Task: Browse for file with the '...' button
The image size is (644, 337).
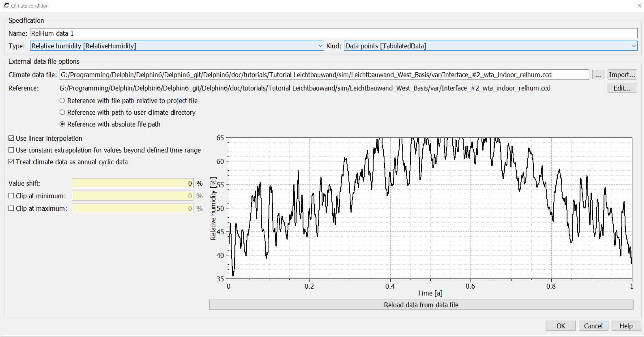Action: (598, 75)
